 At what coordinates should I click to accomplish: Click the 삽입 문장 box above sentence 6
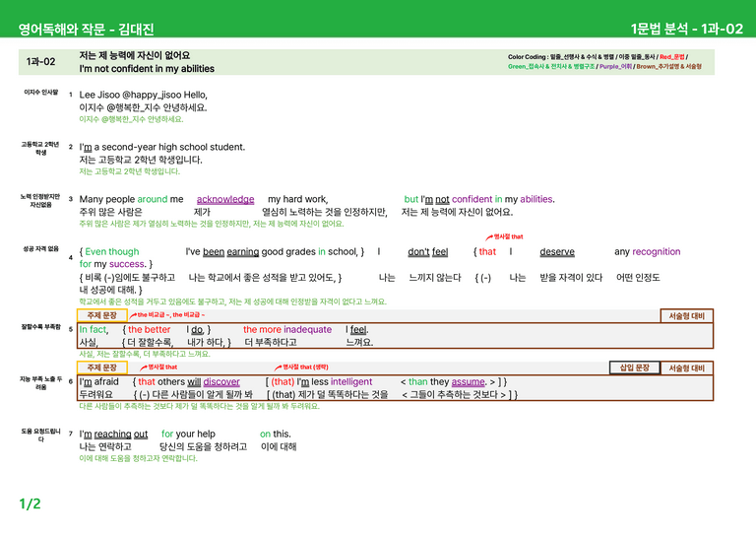coord(635,368)
